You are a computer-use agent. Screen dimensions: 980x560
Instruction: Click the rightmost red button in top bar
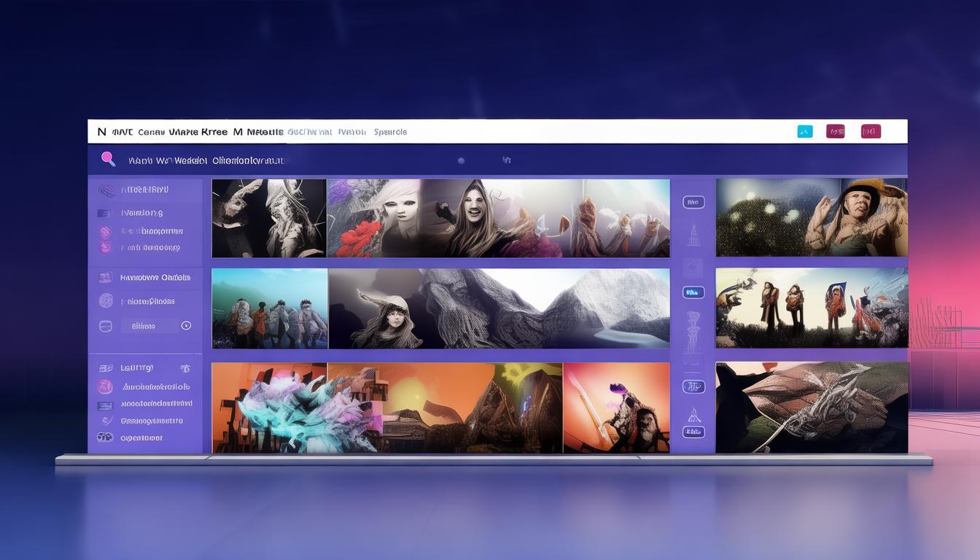(x=871, y=131)
